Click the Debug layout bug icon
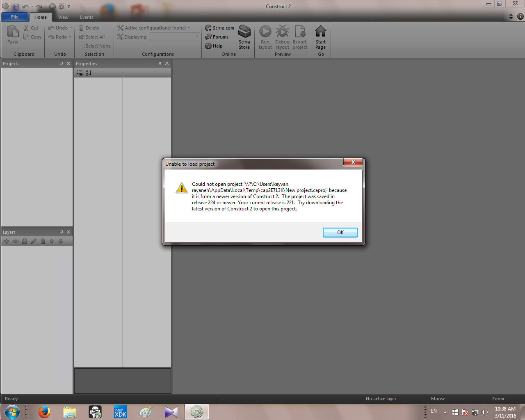This screenshot has width=525, height=420. point(282,32)
